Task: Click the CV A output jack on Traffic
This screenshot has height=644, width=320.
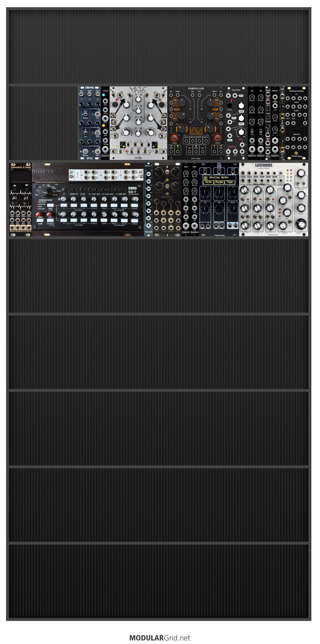Action: (x=98, y=114)
